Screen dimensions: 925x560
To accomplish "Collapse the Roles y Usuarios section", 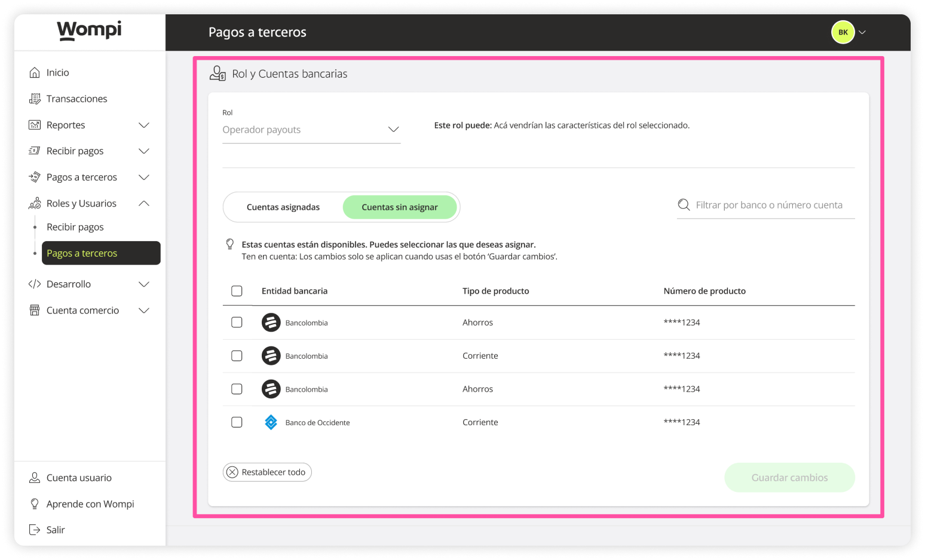I will coord(144,204).
